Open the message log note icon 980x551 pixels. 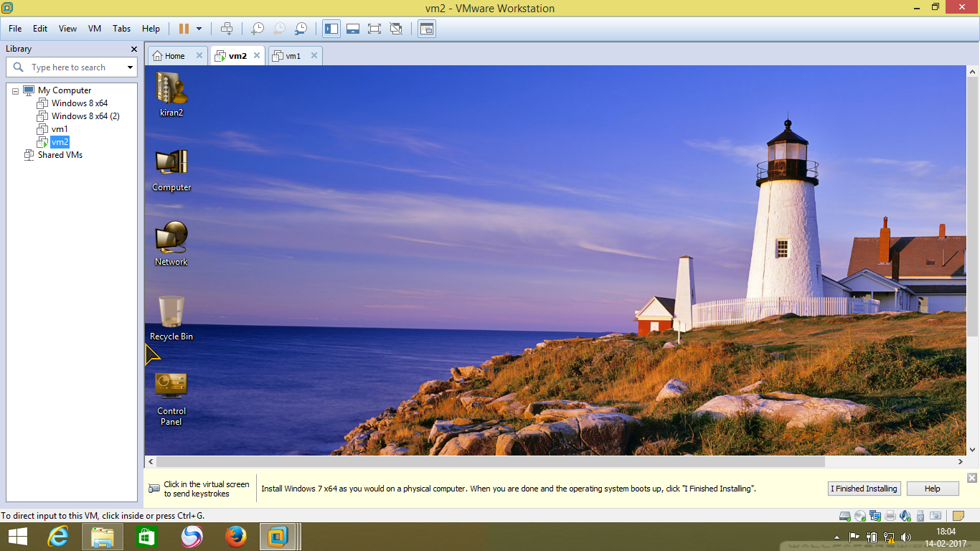(958, 516)
